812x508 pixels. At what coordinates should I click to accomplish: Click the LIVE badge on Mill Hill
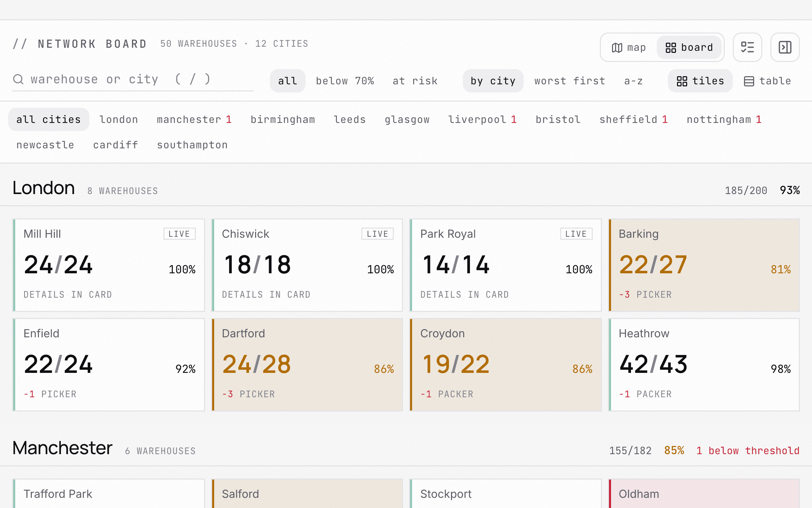tap(179, 234)
